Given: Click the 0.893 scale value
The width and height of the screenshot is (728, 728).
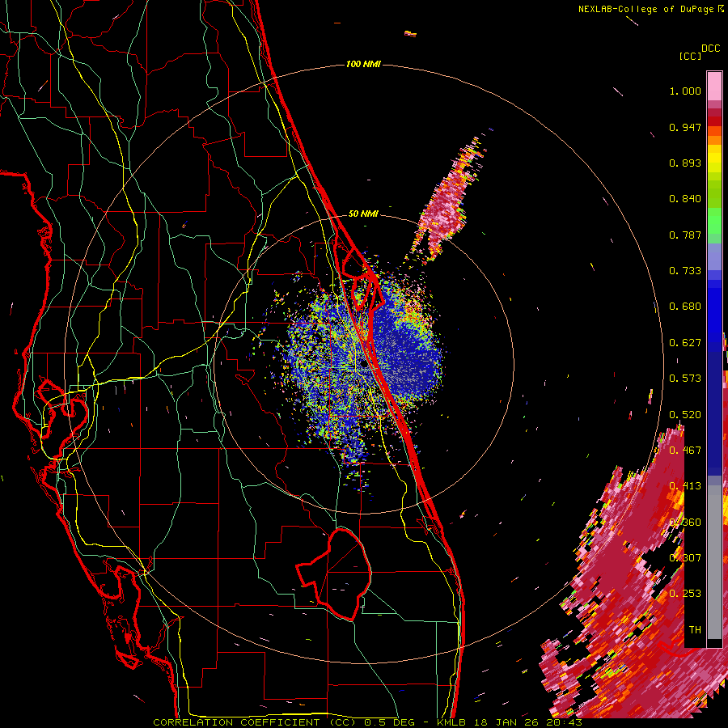Looking at the screenshot, I should pyautogui.click(x=685, y=163).
